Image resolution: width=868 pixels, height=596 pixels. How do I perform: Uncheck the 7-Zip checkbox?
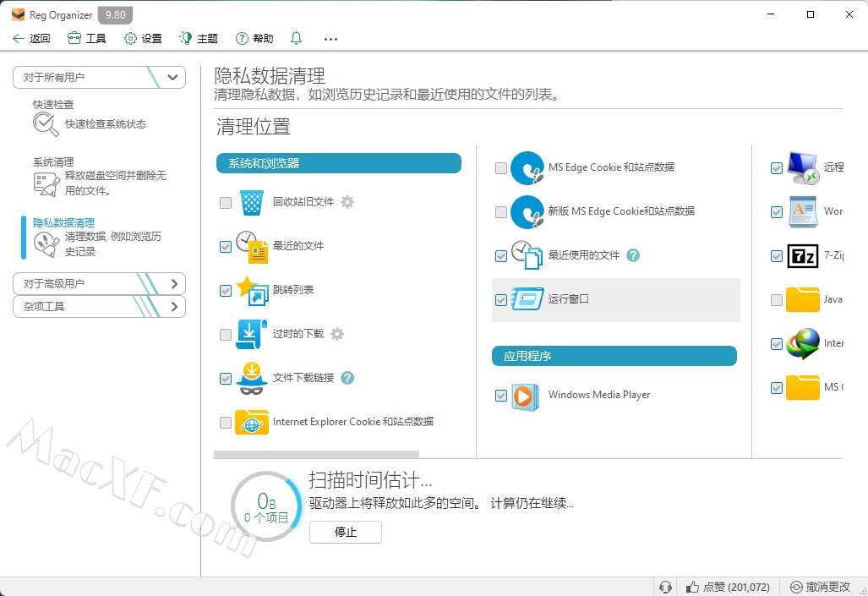pos(777,256)
